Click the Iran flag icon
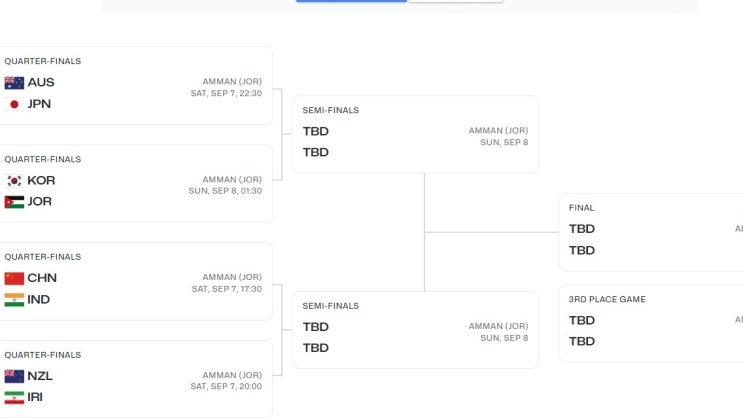The width and height of the screenshot is (743, 418). [14, 398]
